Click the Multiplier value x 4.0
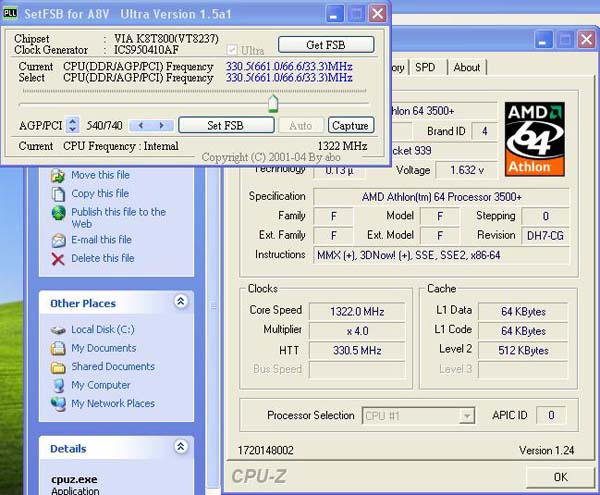 pos(357,331)
